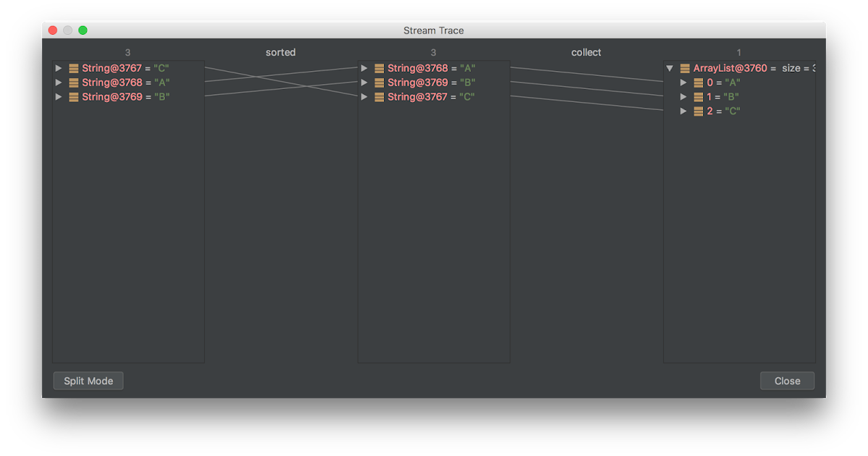Click the Split Mode button
This screenshot has height=456, width=868.
tap(88, 380)
